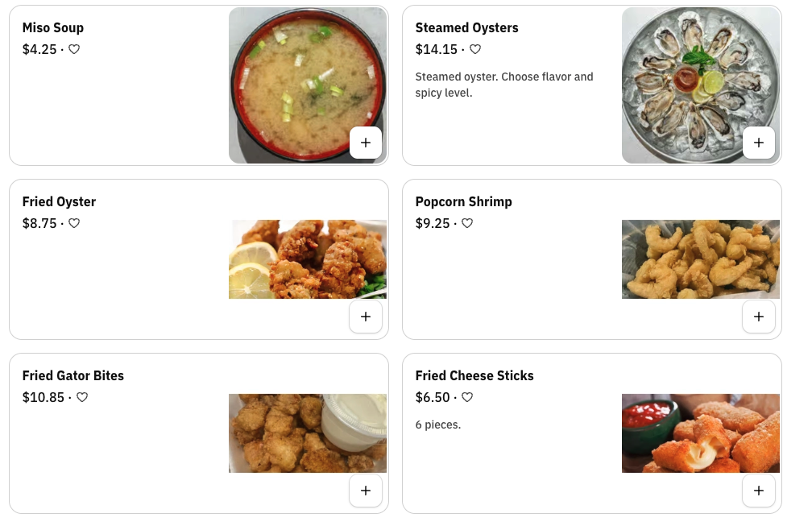Toggle heart on Popcorn Shrimp
This screenshot has height=526, width=812.
coord(467,223)
